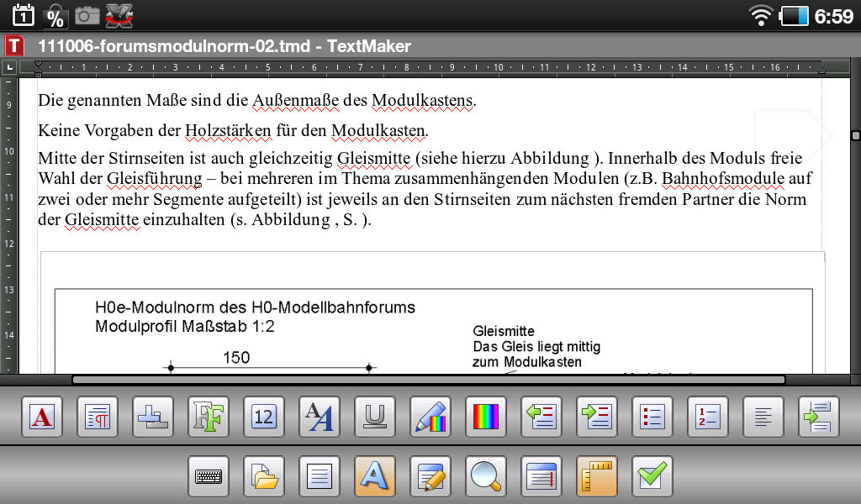
Task: Set font size with 12 icon
Action: 264,417
